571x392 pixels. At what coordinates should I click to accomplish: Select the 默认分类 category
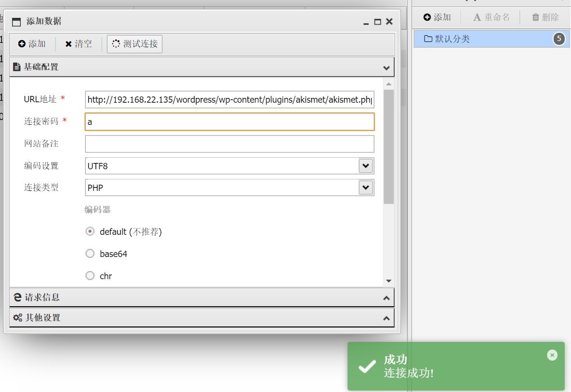click(491, 39)
